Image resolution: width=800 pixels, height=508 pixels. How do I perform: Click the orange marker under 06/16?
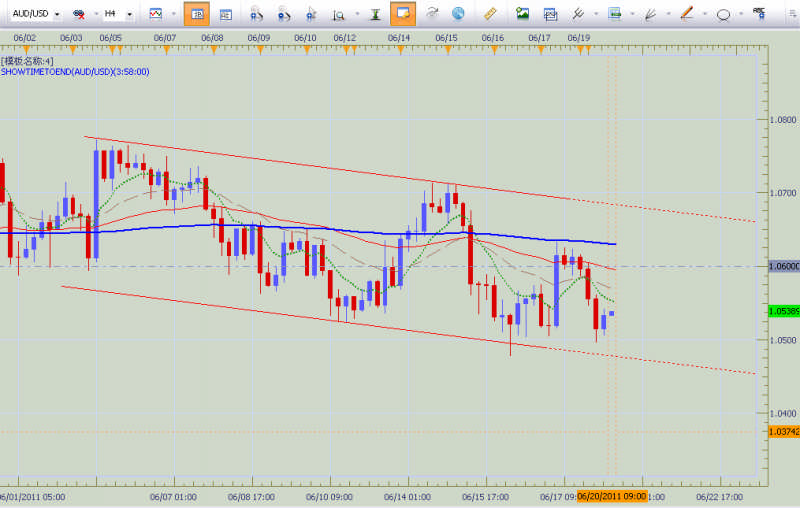(x=494, y=49)
